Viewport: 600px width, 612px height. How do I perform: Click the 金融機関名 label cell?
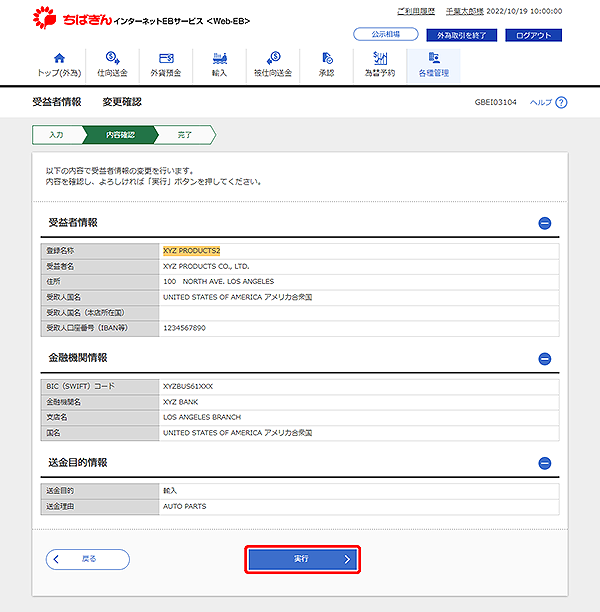click(x=100, y=402)
